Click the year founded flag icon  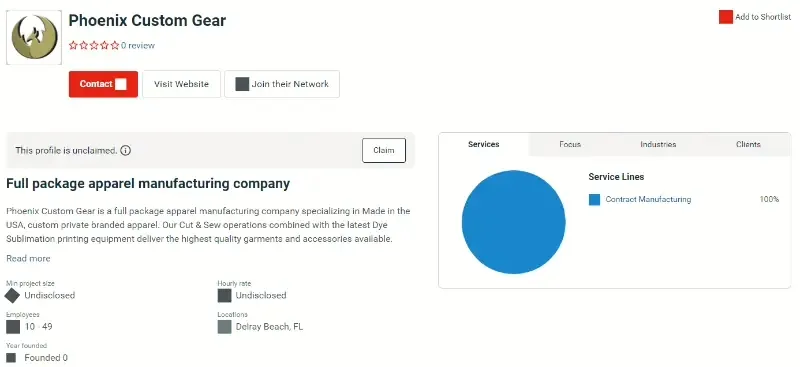point(11,358)
